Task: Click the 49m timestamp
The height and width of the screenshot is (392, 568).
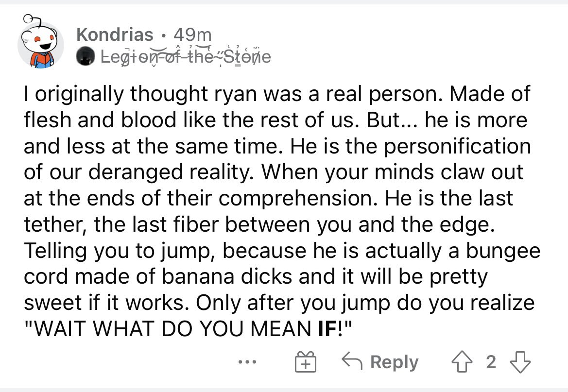Action: tap(192, 35)
